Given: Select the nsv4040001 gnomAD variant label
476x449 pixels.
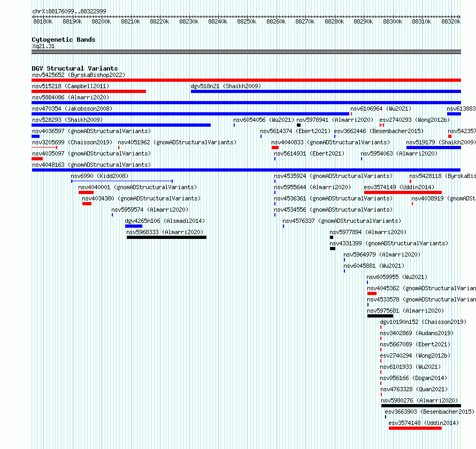Looking at the screenshot, I should tap(137, 187).
